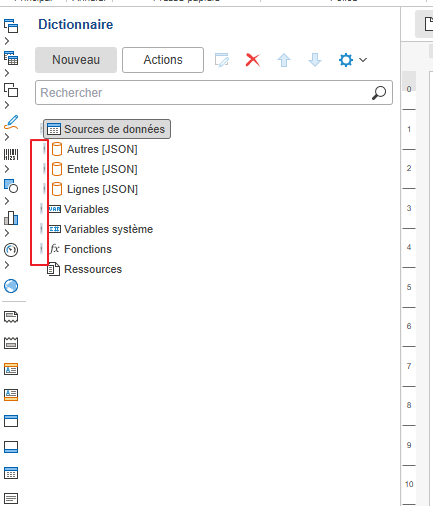Click the Nouveau button
The width and height of the screenshot is (433, 506).
point(76,60)
